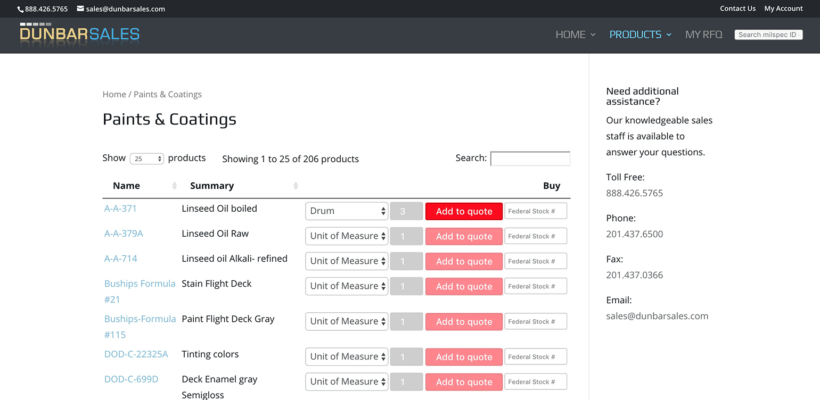
Task: Open Contact Us page
Action: click(x=737, y=8)
